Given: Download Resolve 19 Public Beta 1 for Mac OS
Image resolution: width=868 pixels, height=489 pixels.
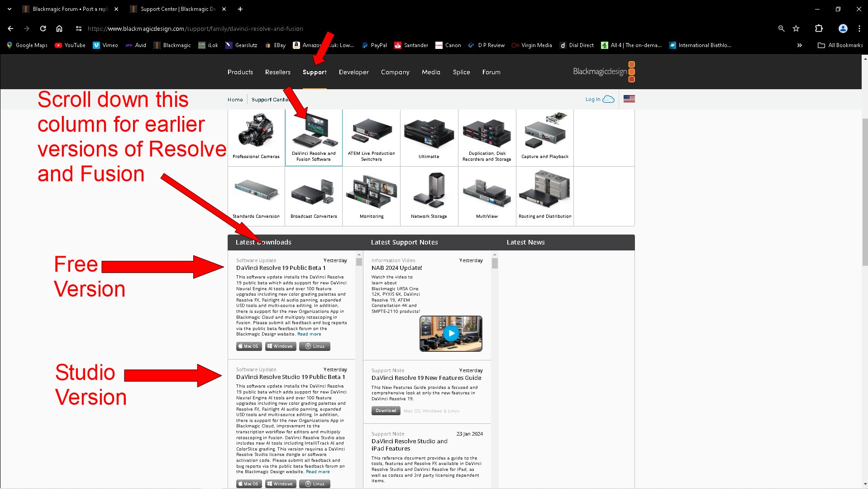Looking at the screenshot, I should (249, 346).
